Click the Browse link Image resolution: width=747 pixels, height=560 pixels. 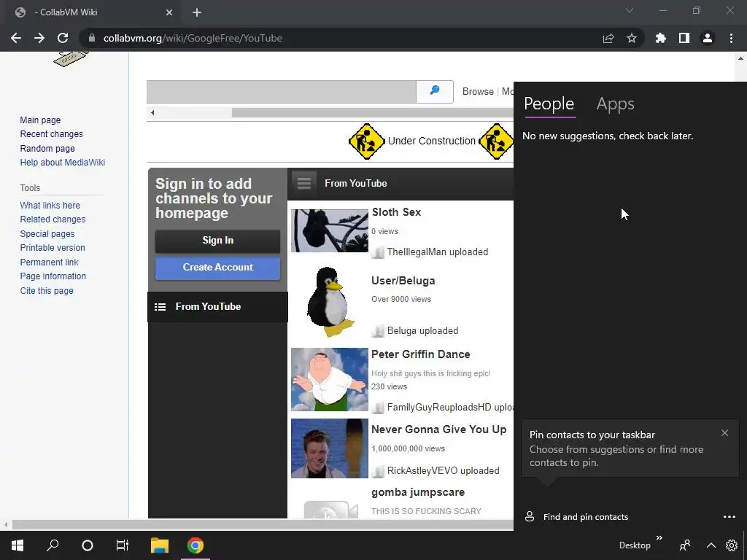478,91
